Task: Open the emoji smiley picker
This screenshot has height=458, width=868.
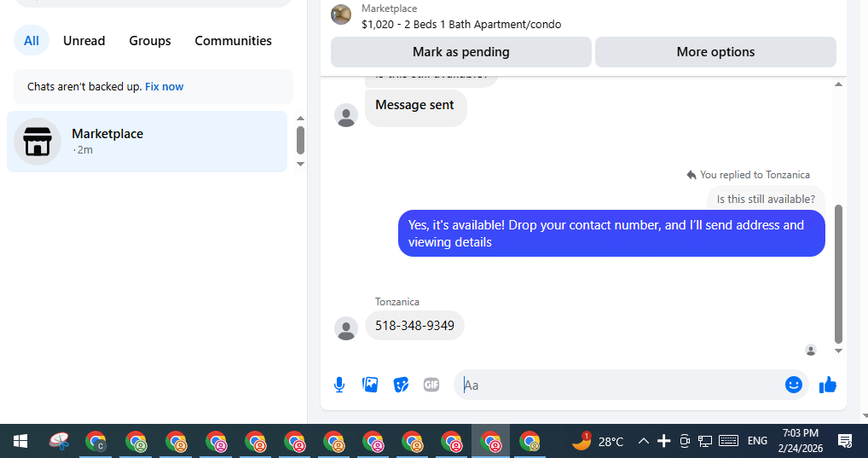Action: click(x=793, y=385)
